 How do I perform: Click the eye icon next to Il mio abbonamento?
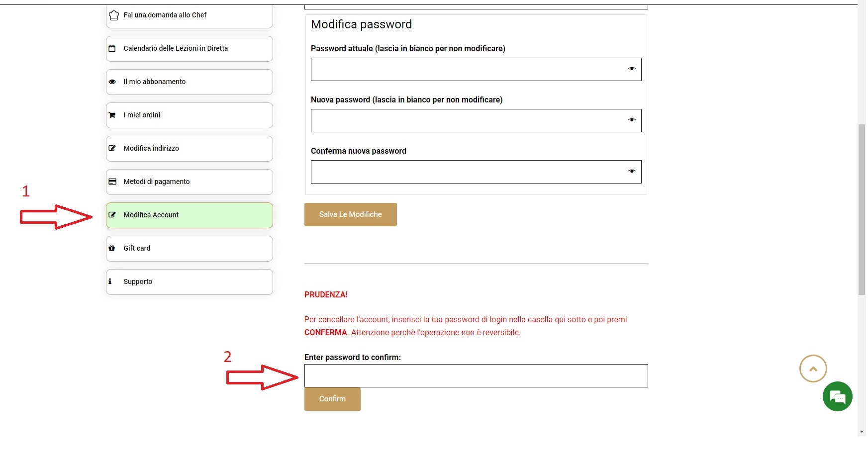(x=112, y=82)
